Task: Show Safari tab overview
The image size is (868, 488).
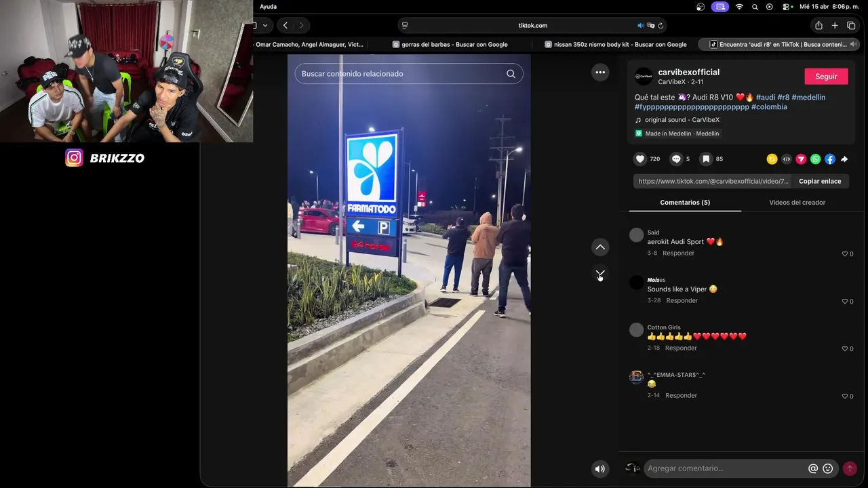Action: (x=851, y=25)
